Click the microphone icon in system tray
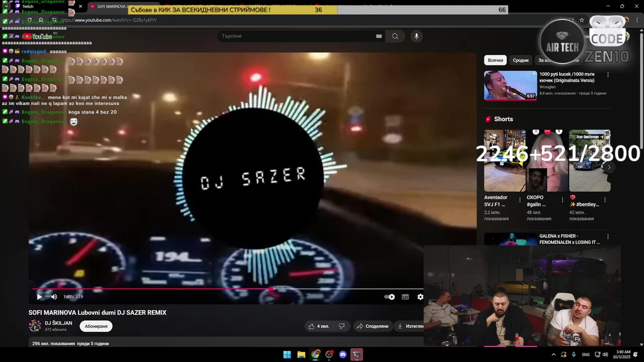The width and height of the screenshot is (644, 362). point(574,354)
